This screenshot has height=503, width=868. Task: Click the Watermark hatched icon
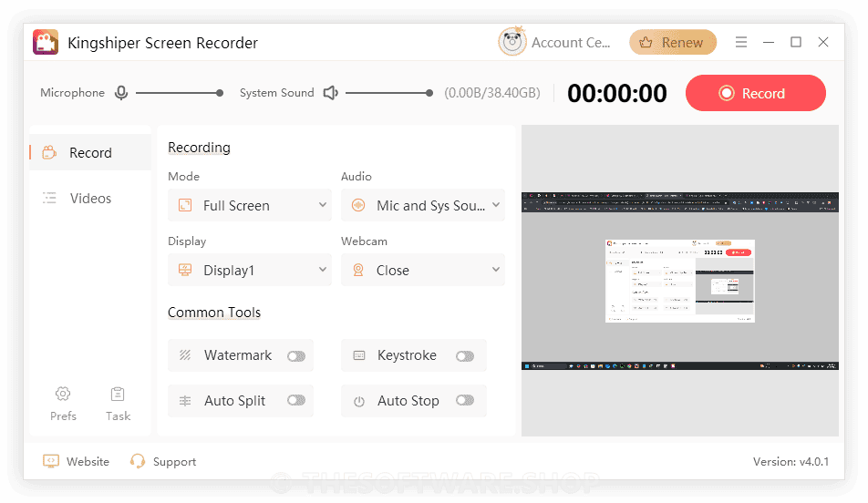coord(185,354)
